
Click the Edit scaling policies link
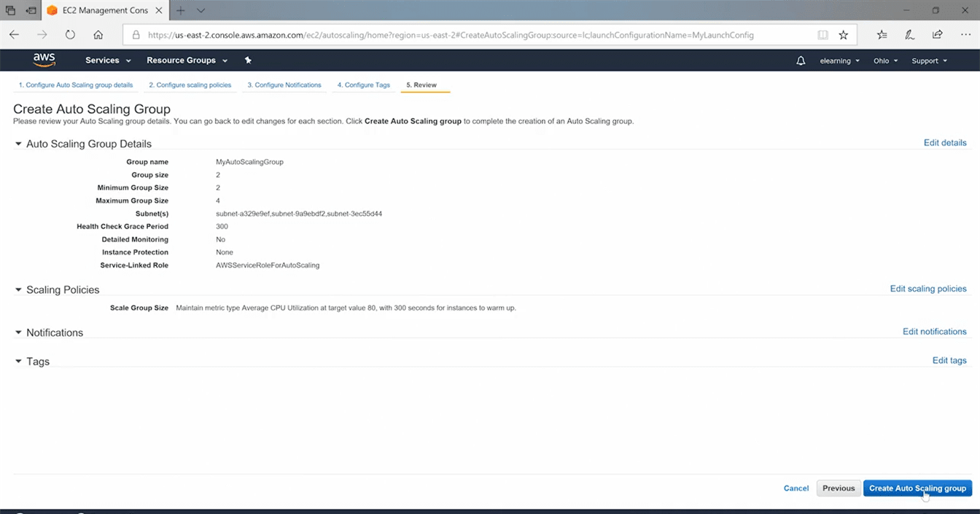(x=927, y=289)
